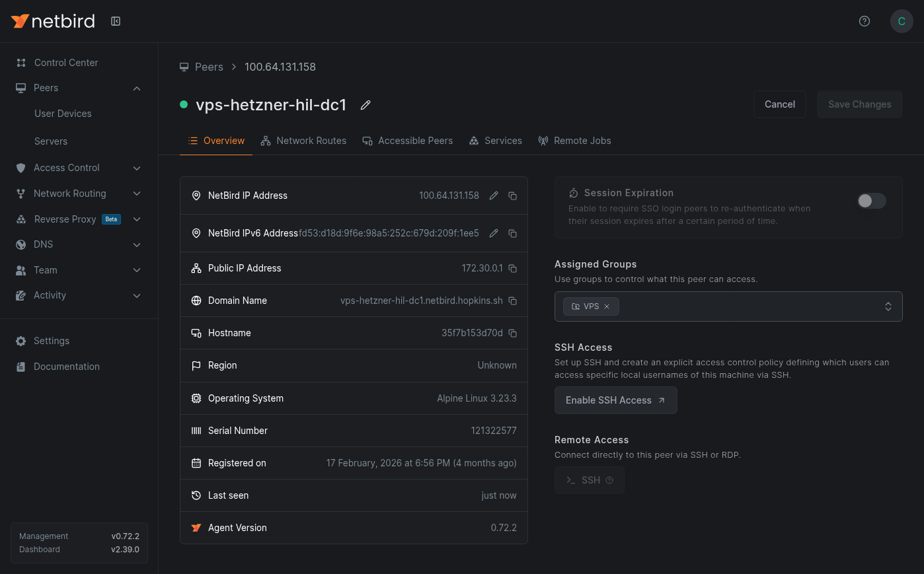The width and height of the screenshot is (924, 574).
Task: Expand the DNS sidebar menu
Action: tap(137, 245)
